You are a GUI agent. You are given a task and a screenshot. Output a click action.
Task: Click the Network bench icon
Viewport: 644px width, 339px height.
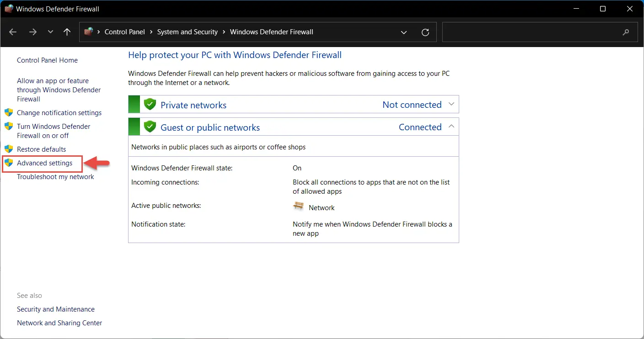click(x=298, y=206)
